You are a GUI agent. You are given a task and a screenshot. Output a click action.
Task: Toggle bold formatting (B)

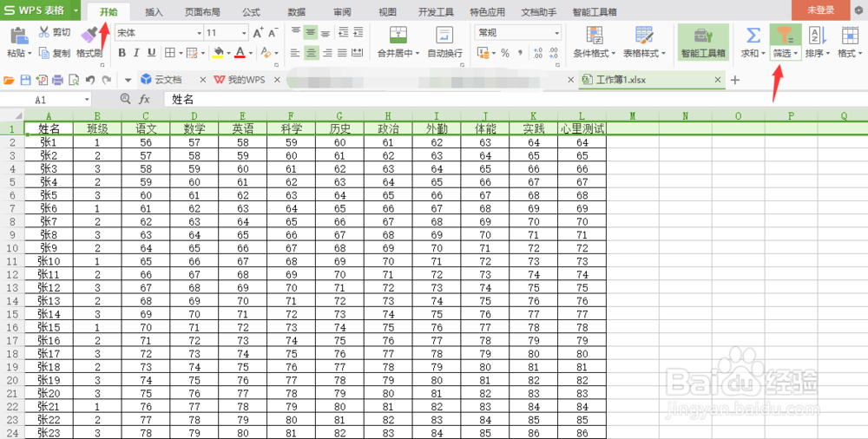pyautogui.click(x=122, y=53)
